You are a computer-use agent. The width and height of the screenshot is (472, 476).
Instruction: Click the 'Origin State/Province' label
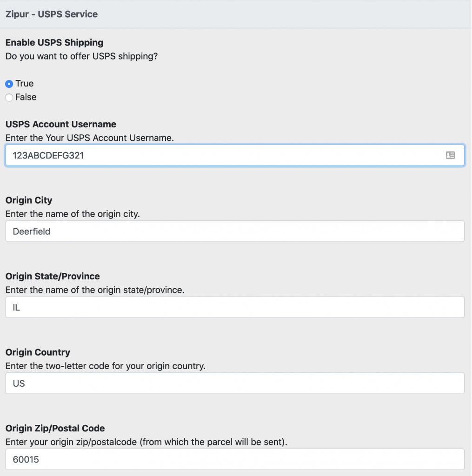click(x=53, y=276)
